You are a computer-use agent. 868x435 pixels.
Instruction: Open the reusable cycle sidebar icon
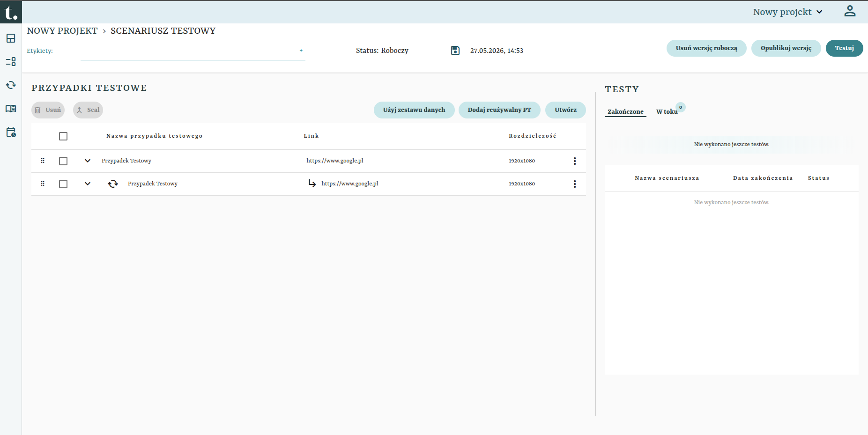(x=11, y=85)
